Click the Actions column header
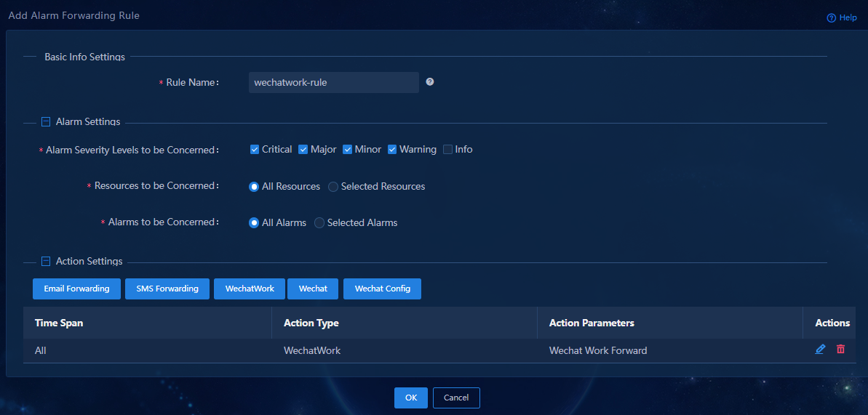This screenshot has width=868, height=415. pos(829,323)
